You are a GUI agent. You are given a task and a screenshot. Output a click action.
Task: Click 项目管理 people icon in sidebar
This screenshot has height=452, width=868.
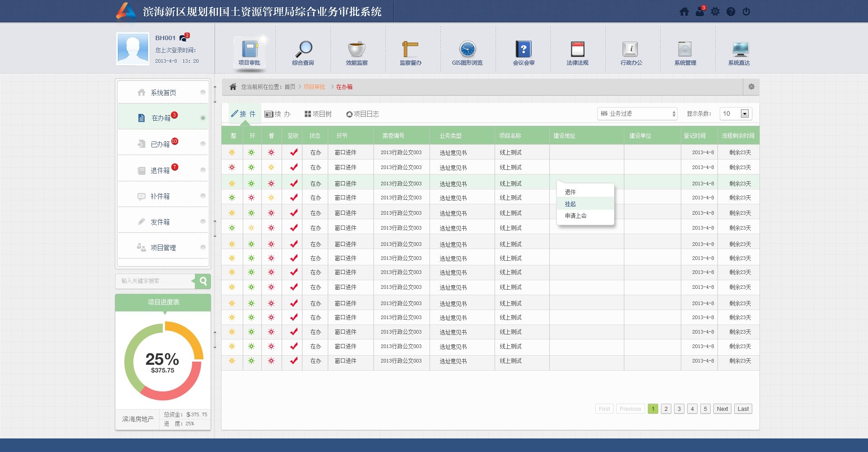pyautogui.click(x=142, y=248)
